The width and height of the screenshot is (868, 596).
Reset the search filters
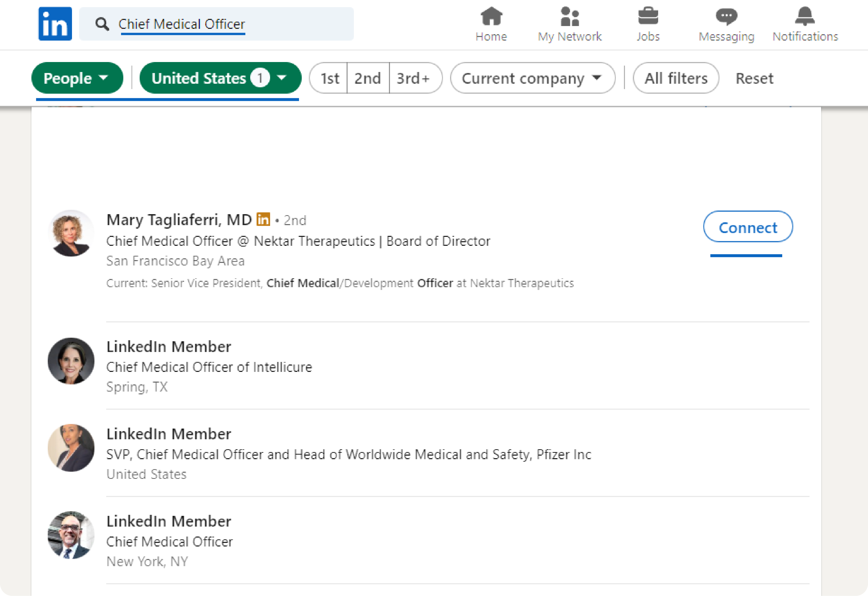(754, 78)
